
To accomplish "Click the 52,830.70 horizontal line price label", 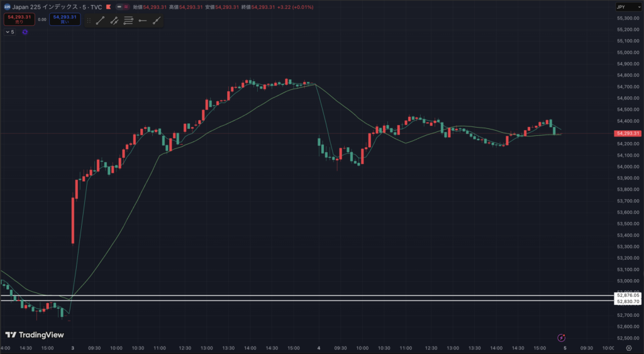I will tap(628, 301).
